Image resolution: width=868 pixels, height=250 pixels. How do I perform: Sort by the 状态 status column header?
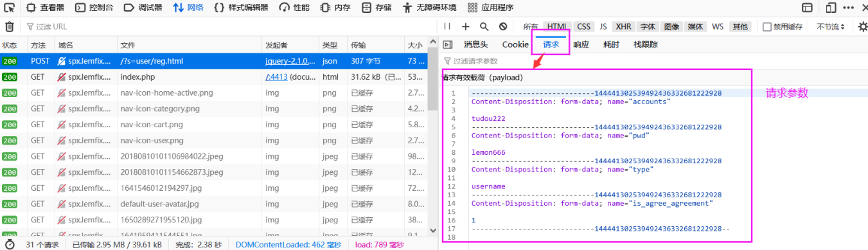[x=13, y=45]
